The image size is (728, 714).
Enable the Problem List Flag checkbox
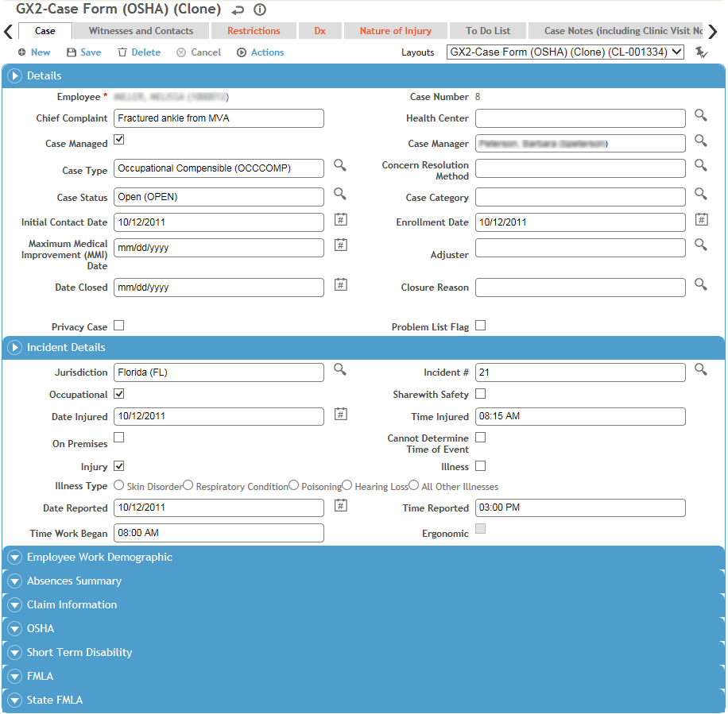point(481,326)
